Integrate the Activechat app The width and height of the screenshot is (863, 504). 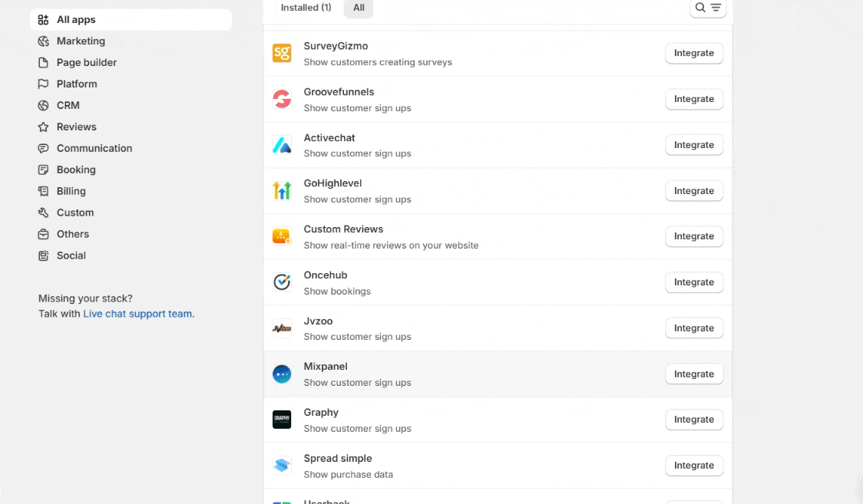click(694, 145)
